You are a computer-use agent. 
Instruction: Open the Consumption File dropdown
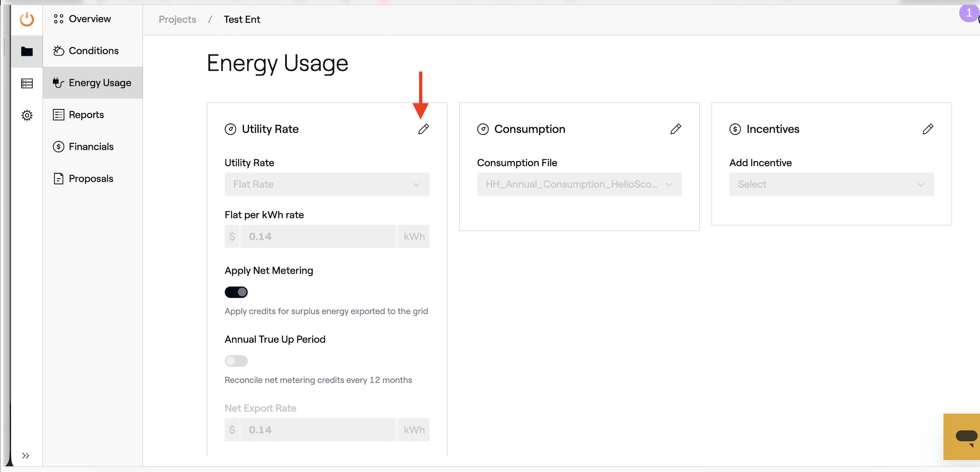pyautogui.click(x=579, y=184)
